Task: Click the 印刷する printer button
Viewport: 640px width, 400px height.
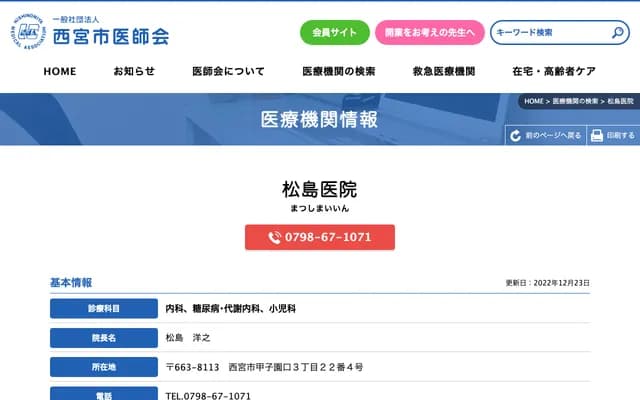Action: pos(613,135)
